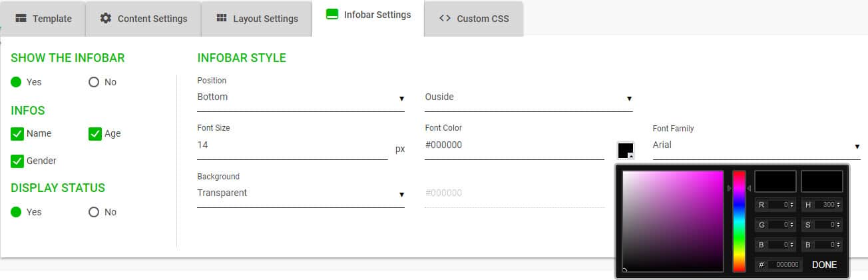
Task: Click the Font Size input field
Action: click(x=292, y=145)
